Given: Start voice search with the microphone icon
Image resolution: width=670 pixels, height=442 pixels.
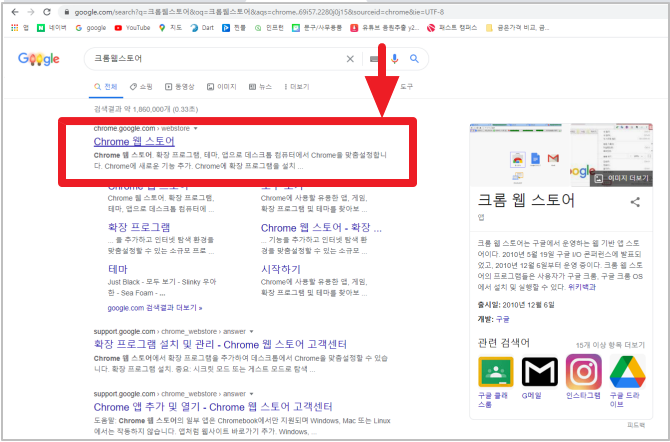Looking at the screenshot, I should click(394, 59).
